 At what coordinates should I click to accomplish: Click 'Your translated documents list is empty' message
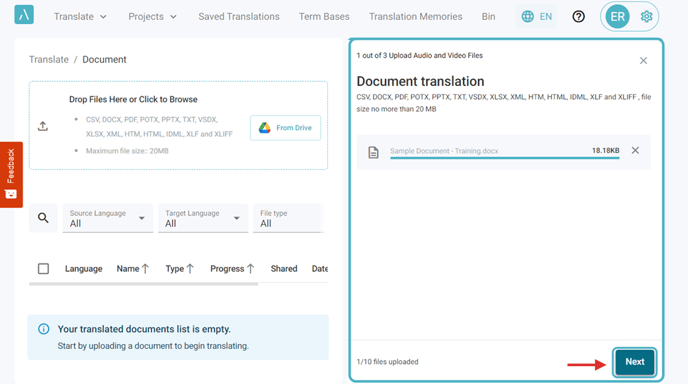click(144, 329)
